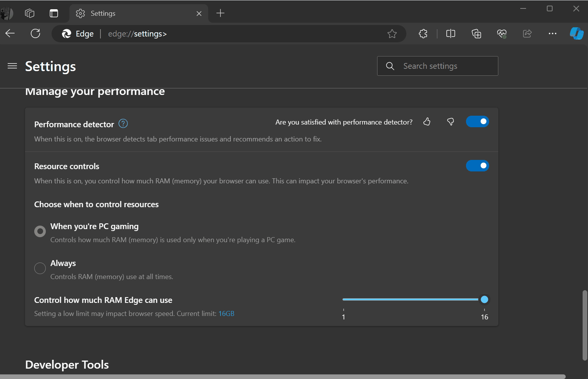588x379 pixels.
Task: Click the Performance detector help icon
Action: (x=123, y=123)
